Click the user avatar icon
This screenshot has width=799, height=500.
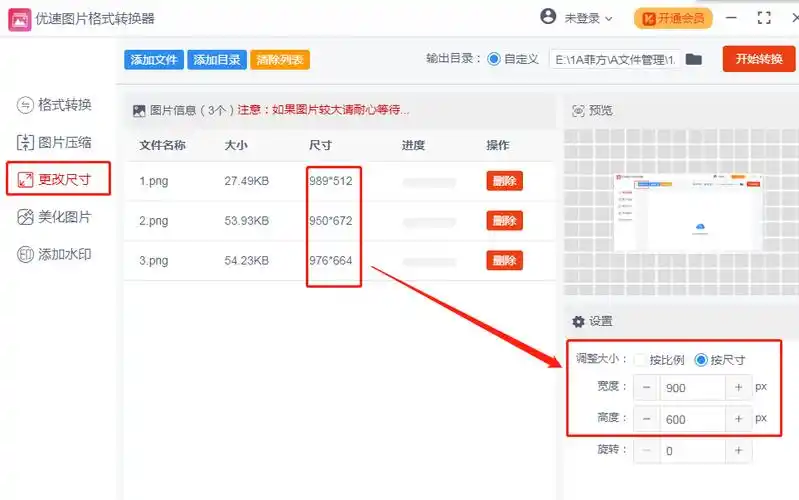click(x=548, y=17)
